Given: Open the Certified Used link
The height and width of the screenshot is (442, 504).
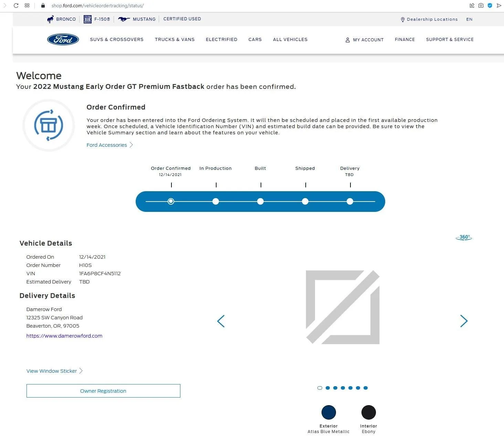Looking at the screenshot, I should point(182,19).
